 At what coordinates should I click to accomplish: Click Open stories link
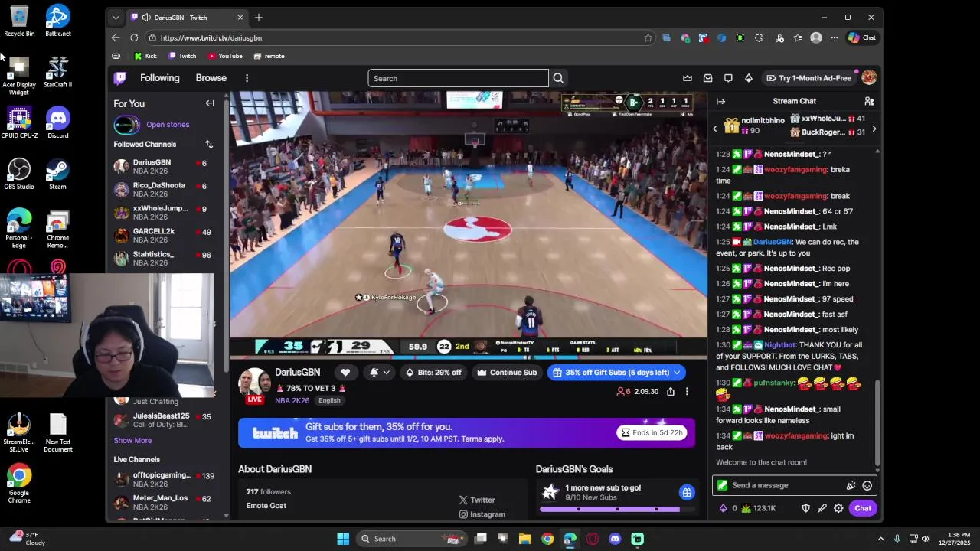tap(168, 125)
